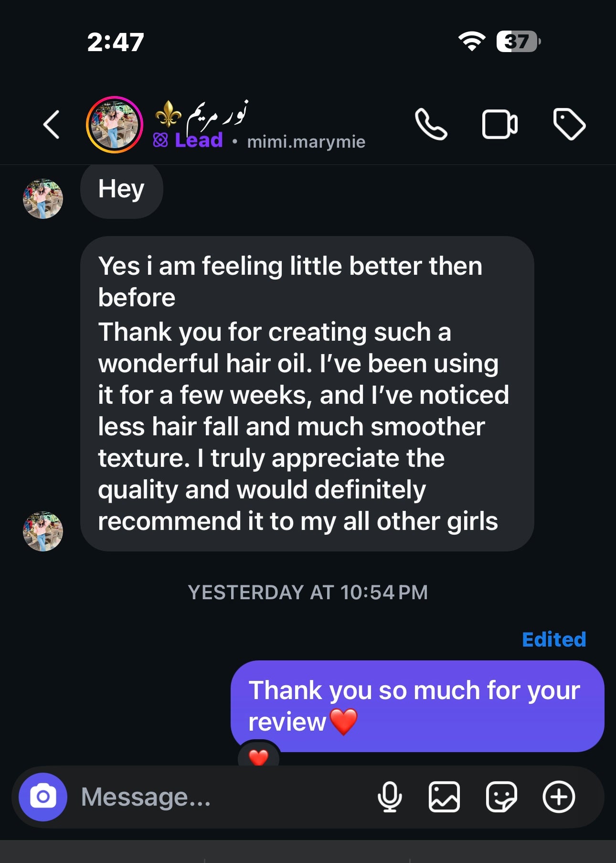Screen dimensions: 616x863
Task: Tap the plus icon for more options
Action: point(558,797)
